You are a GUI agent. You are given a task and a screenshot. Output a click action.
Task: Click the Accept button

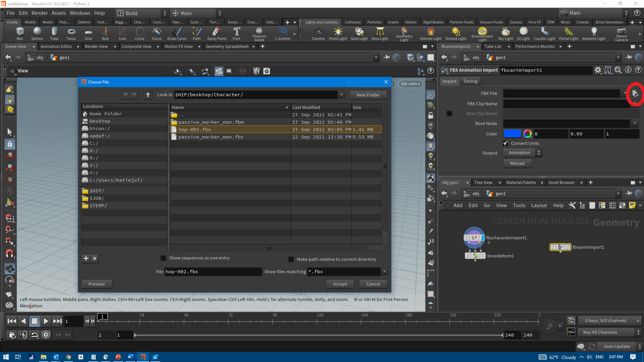click(x=340, y=284)
